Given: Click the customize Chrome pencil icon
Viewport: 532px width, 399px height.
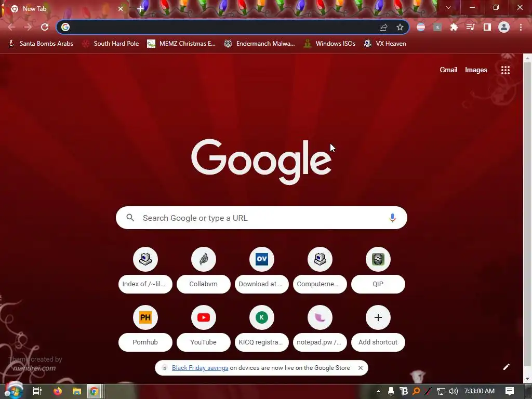Looking at the screenshot, I should [x=506, y=367].
